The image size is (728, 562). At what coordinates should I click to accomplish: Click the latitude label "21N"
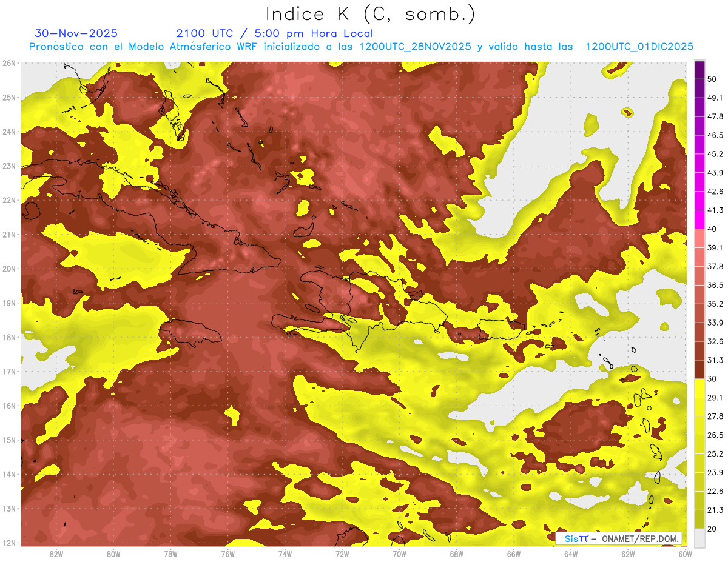point(9,235)
